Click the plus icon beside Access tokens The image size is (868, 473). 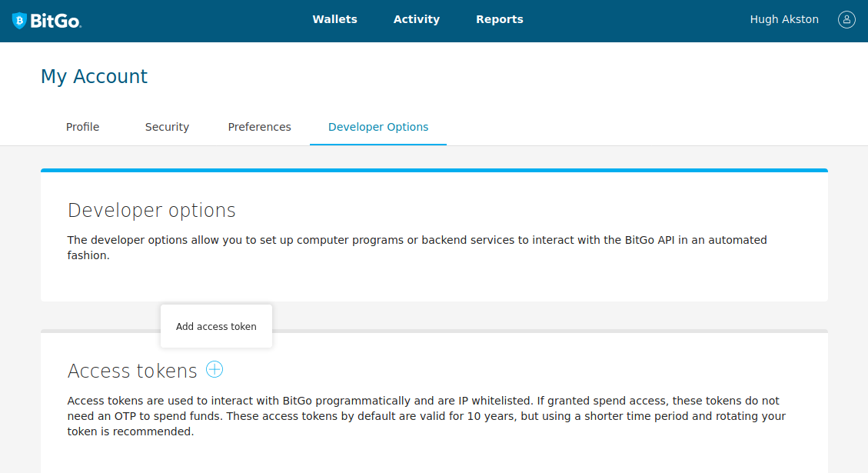tap(215, 369)
